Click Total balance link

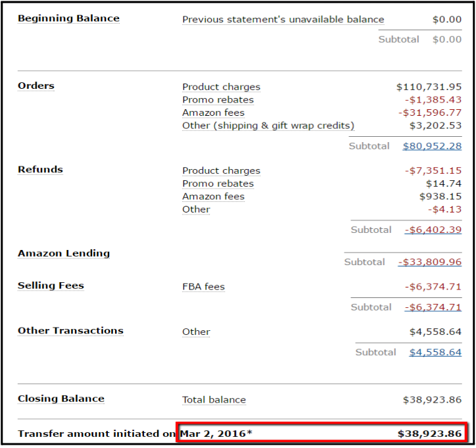[x=214, y=400]
